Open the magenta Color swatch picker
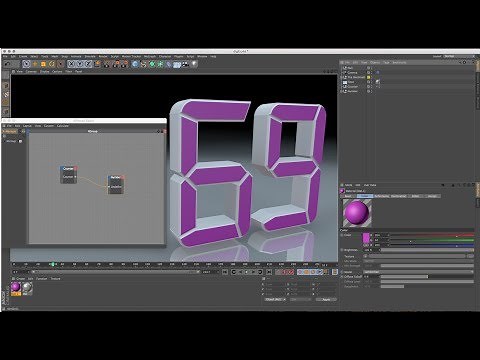This screenshot has height=360, width=480. pyautogui.click(x=366, y=238)
